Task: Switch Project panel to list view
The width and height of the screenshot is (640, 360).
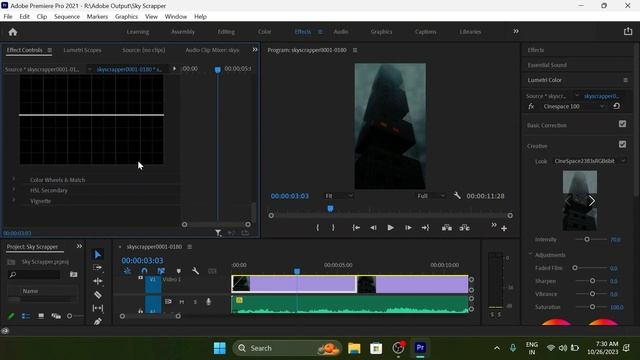Action: [26, 316]
